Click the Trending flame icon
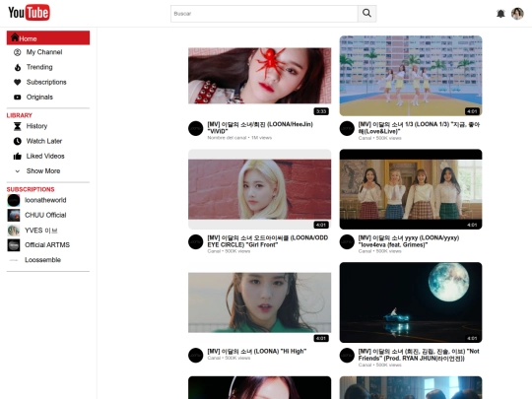The height and width of the screenshot is (399, 532). [18, 67]
